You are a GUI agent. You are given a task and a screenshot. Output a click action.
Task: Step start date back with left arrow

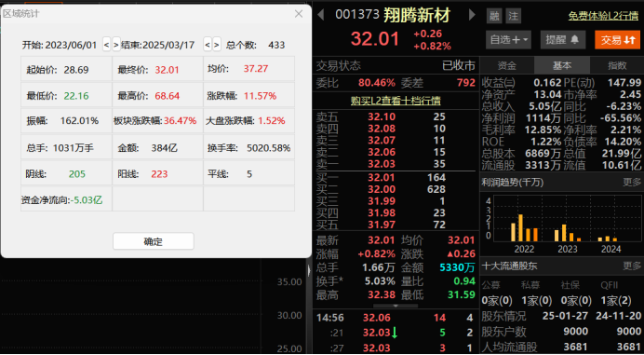pos(106,45)
